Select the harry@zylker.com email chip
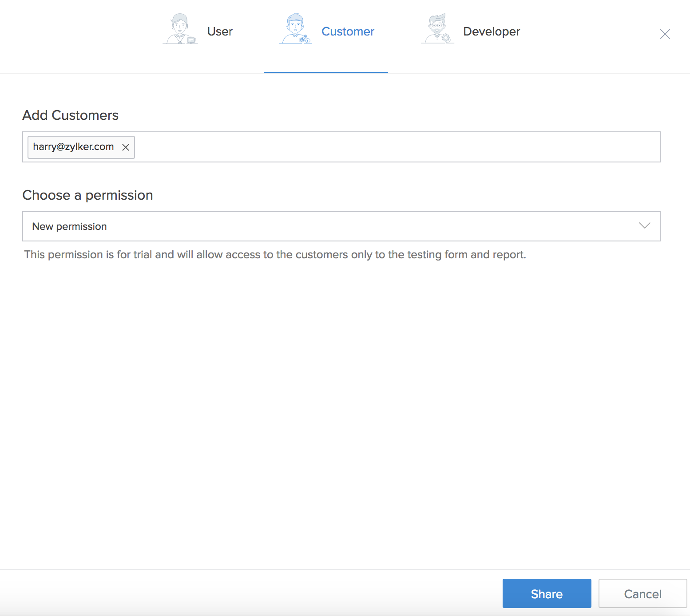Viewport: 690px width, 616px height. pyautogui.click(x=81, y=147)
